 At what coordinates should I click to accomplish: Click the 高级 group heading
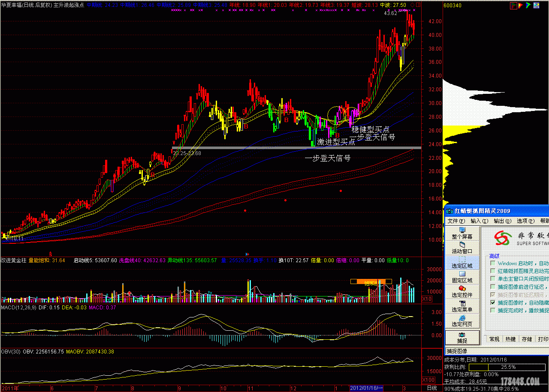point(495,256)
